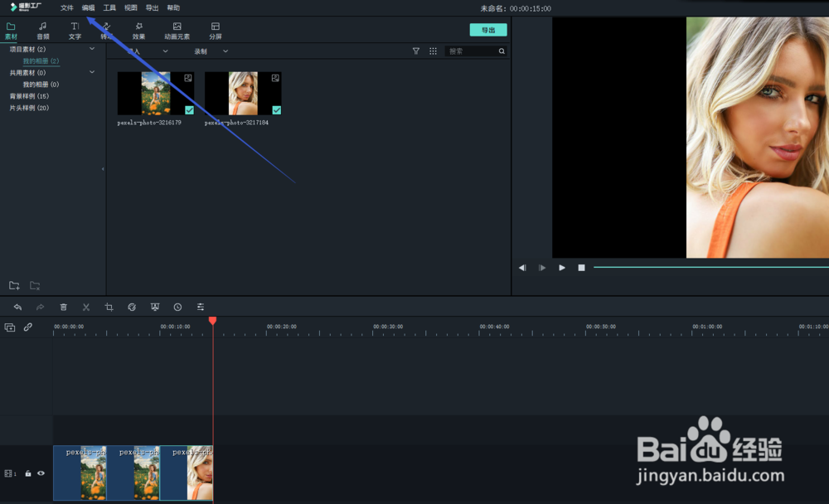Add a new folder
Screen dimensions: 829x504
[x=14, y=286]
